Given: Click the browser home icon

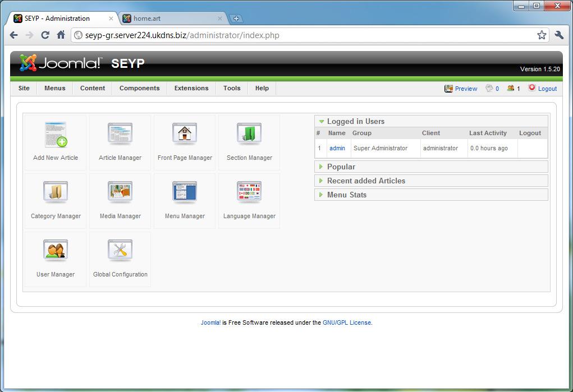Looking at the screenshot, I should tap(61, 35).
